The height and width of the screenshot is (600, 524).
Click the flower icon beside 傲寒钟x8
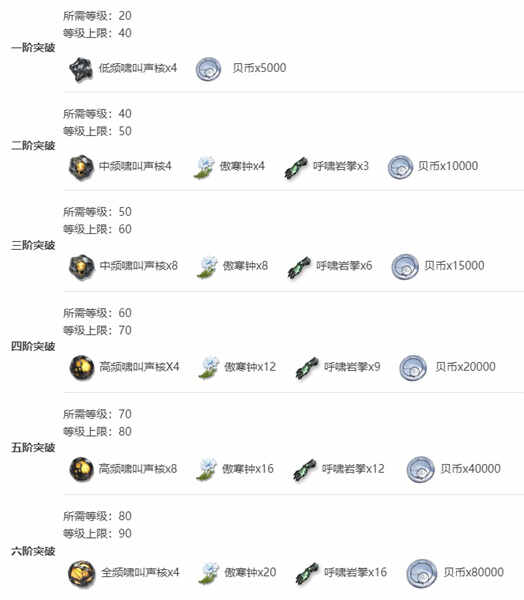click(x=207, y=267)
